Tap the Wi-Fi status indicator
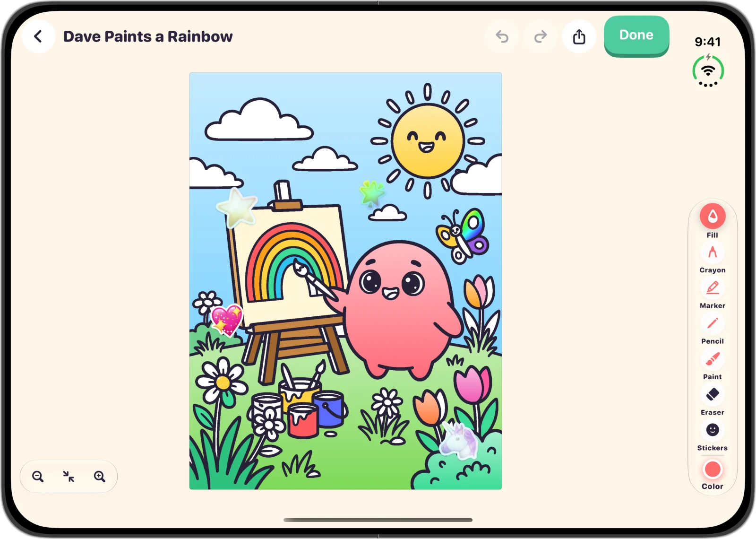Image resolution: width=756 pixels, height=539 pixels. (x=708, y=71)
